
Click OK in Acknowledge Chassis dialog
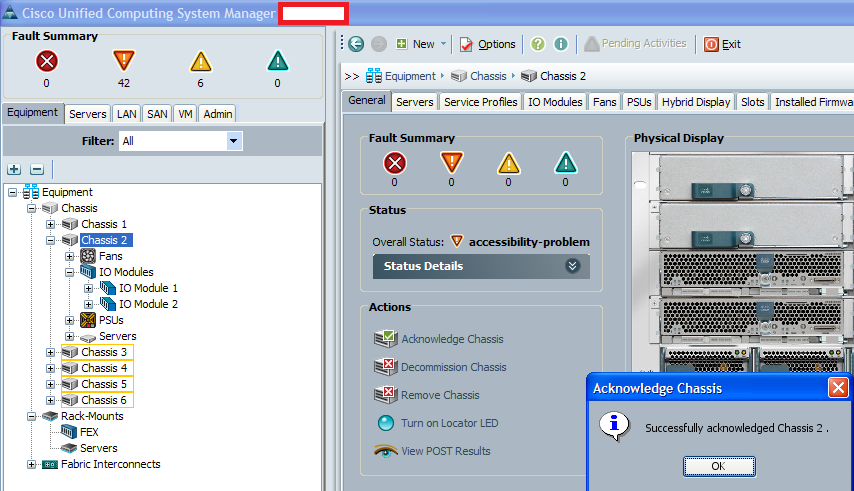coord(719,466)
